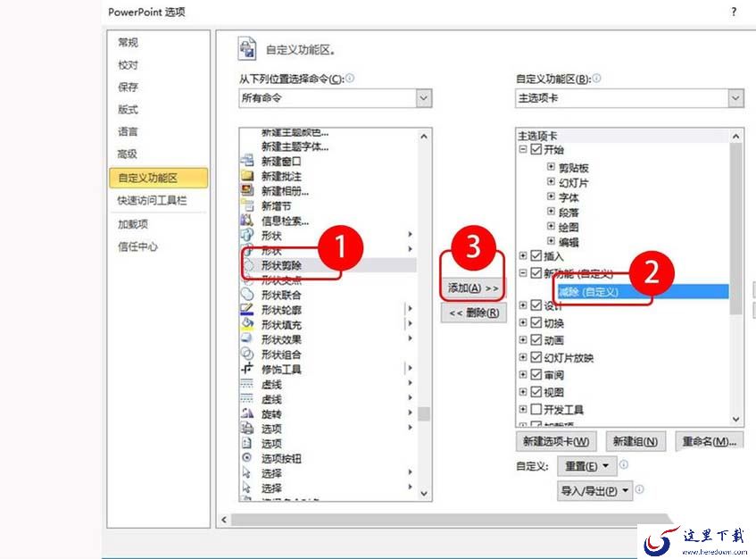Expand the 插入 tree node
The width and height of the screenshot is (756, 559).
click(523, 255)
